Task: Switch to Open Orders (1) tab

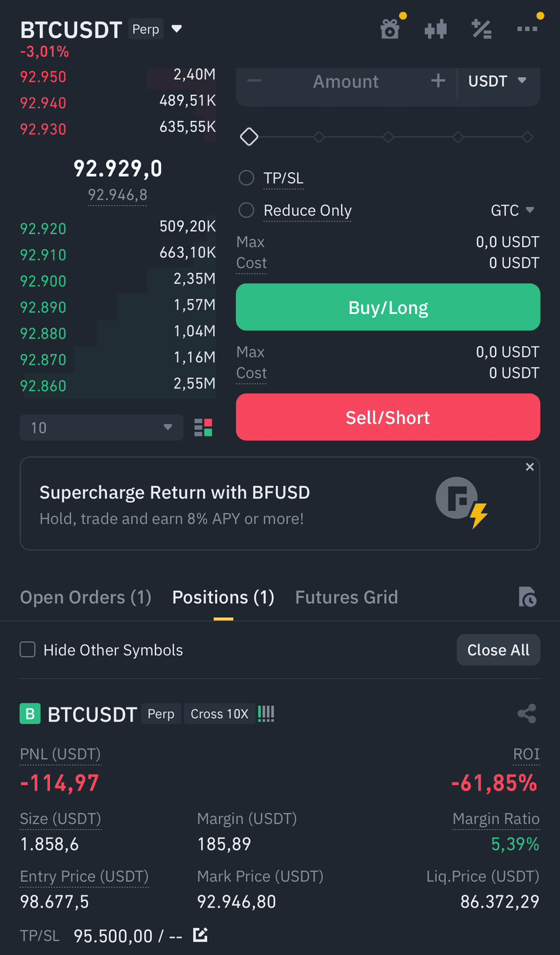Action: coord(86,597)
